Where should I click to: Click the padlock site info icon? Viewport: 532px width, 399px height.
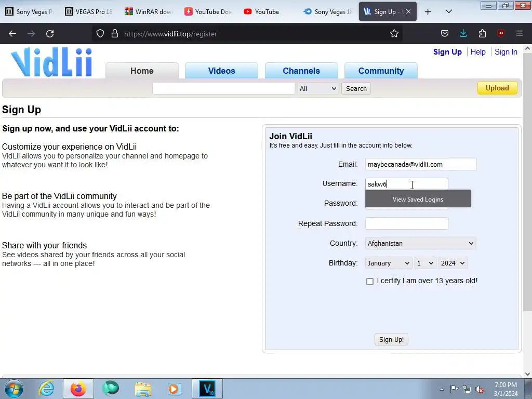click(115, 34)
